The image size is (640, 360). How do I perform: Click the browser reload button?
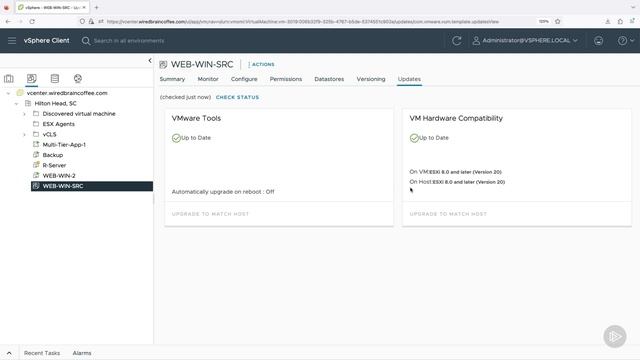(x=32, y=21)
